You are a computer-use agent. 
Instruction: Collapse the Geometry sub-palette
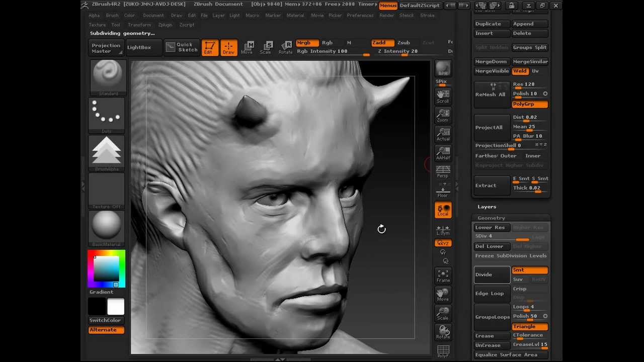coord(492,218)
